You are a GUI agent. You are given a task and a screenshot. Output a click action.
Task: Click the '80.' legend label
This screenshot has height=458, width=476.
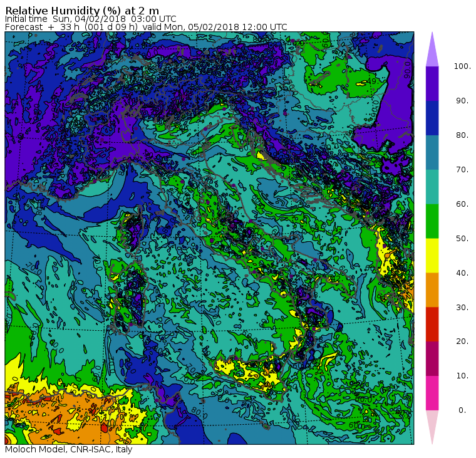point(462,135)
